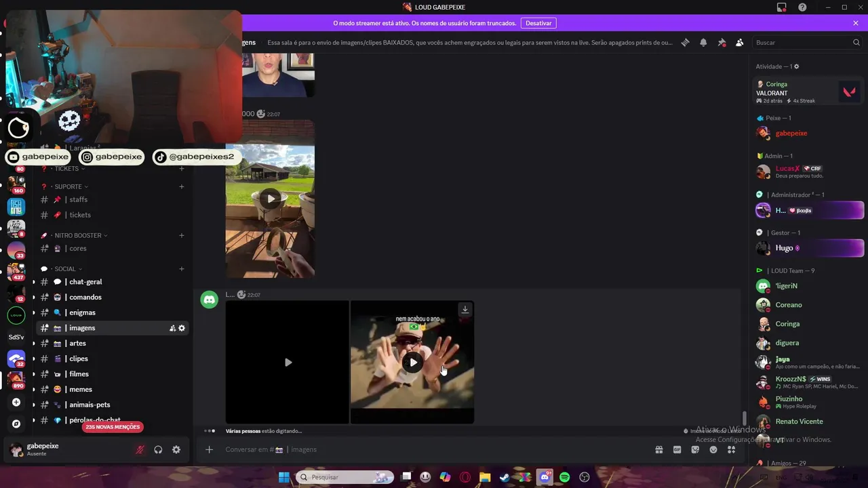The height and width of the screenshot is (488, 868).
Task: Open the staffs channel
Action: (x=112, y=199)
